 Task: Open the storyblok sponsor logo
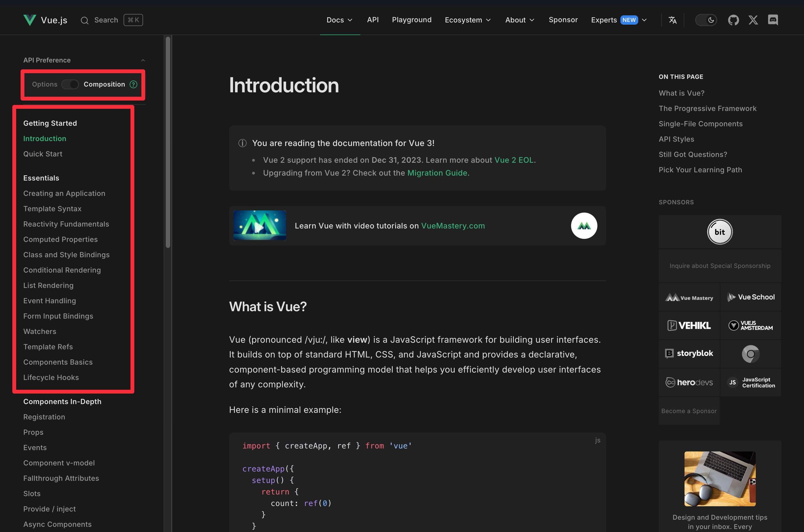pyautogui.click(x=689, y=354)
